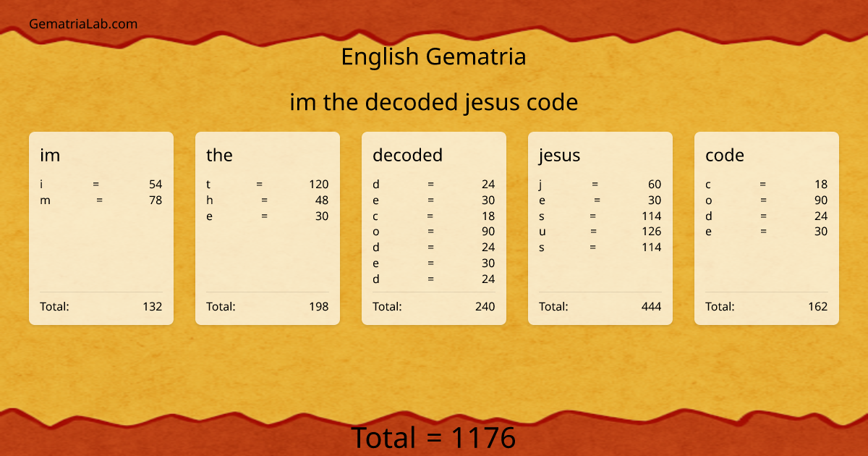868x456 pixels.
Task: Select the code card total 162
Action: tap(818, 306)
